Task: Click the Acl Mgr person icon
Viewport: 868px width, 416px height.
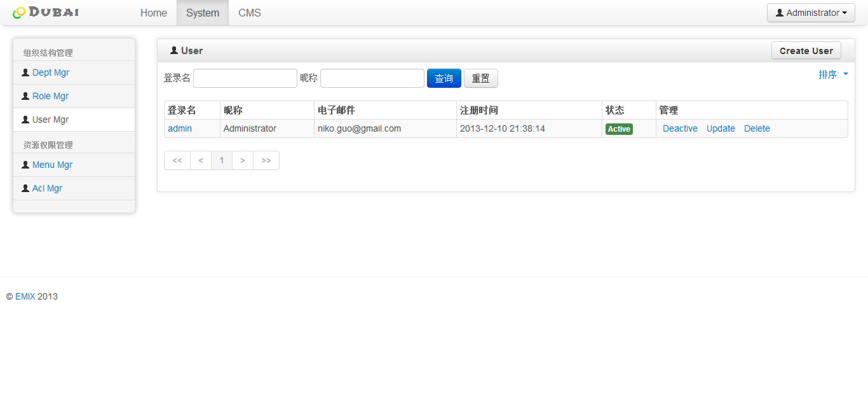Action: click(25, 188)
